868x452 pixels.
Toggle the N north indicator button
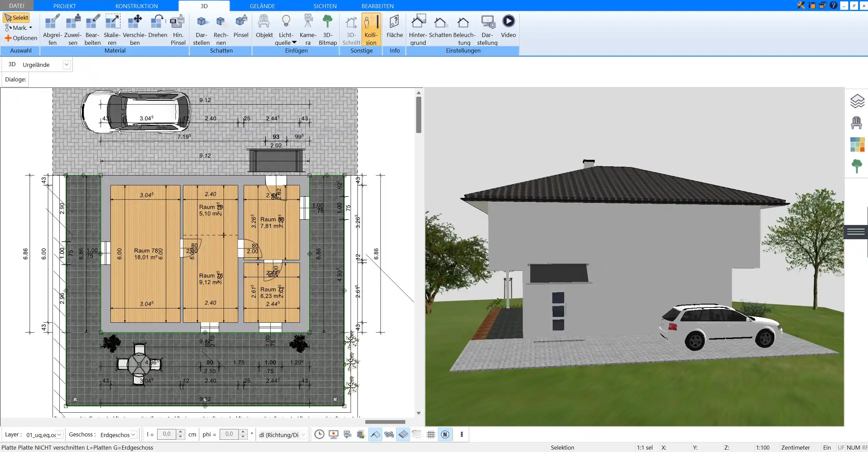[x=445, y=434]
